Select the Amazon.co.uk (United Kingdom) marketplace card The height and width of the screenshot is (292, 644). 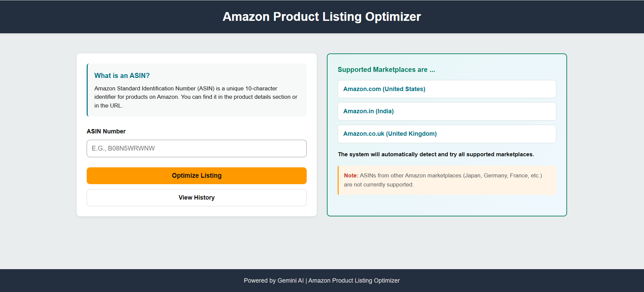(446, 134)
